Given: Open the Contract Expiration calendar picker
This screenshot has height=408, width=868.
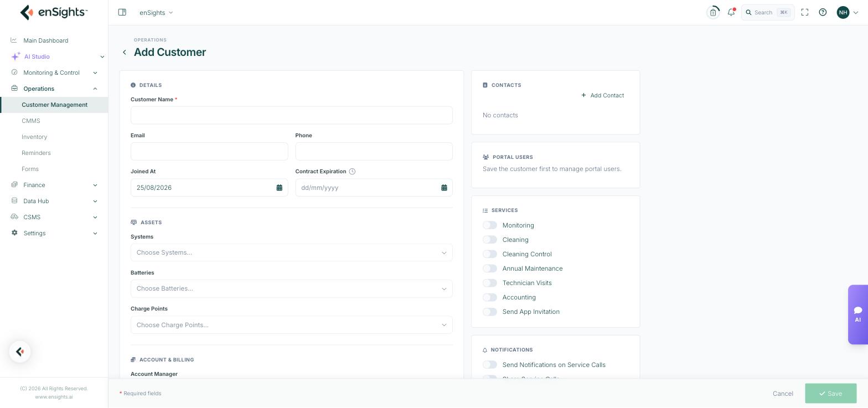Looking at the screenshot, I should click(x=444, y=188).
